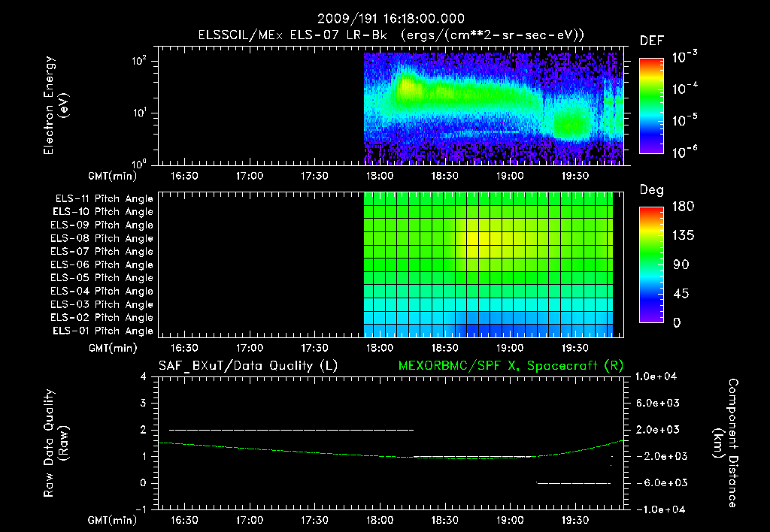Click the 10^-3 value on DEF scale
This screenshot has height=532, width=770.
tap(685, 57)
